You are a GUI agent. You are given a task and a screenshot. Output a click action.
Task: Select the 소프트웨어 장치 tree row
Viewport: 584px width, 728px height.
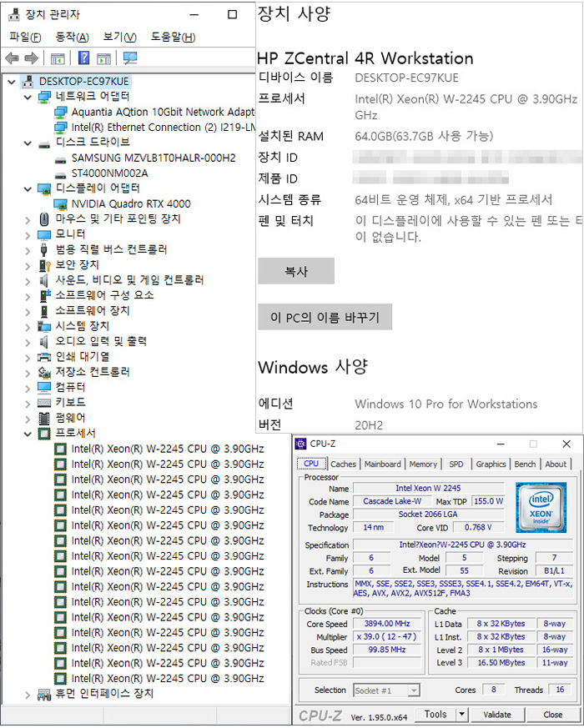pyautogui.click(x=93, y=310)
